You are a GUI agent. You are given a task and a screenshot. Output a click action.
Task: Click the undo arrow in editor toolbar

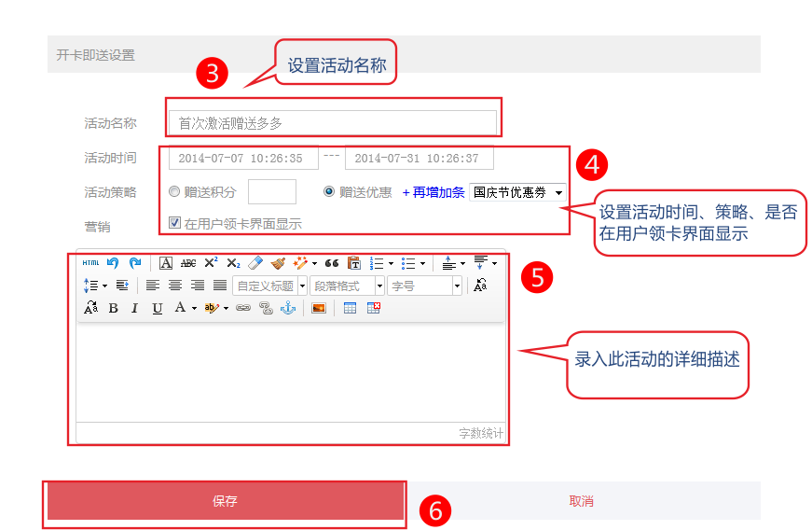coord(113,263)
